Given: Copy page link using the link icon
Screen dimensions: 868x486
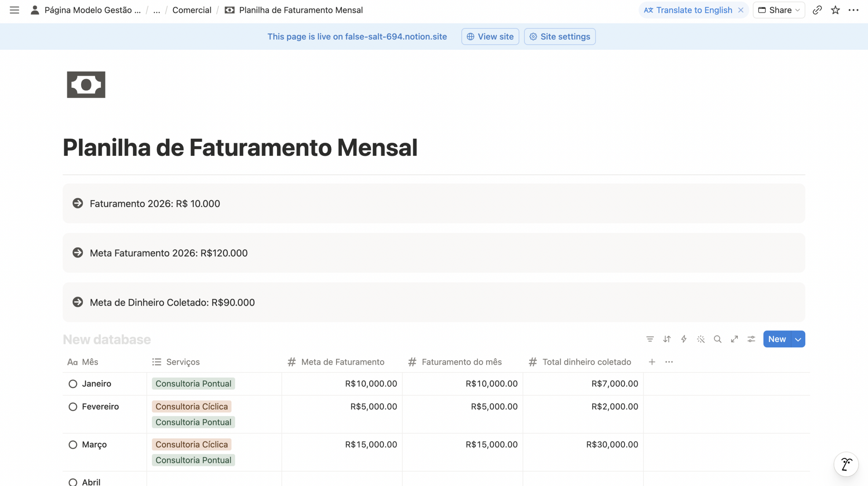Looking at the screenshot, I should (x=817, y=10).
